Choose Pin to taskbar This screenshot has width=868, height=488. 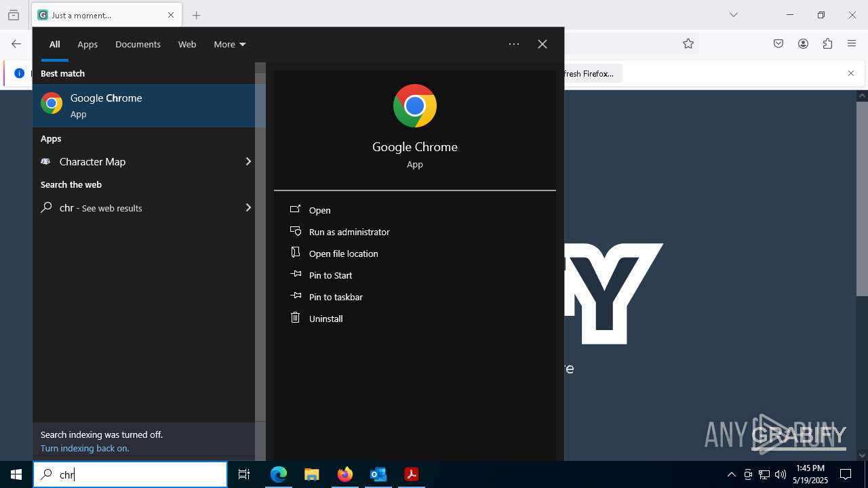tap(336, 297)
